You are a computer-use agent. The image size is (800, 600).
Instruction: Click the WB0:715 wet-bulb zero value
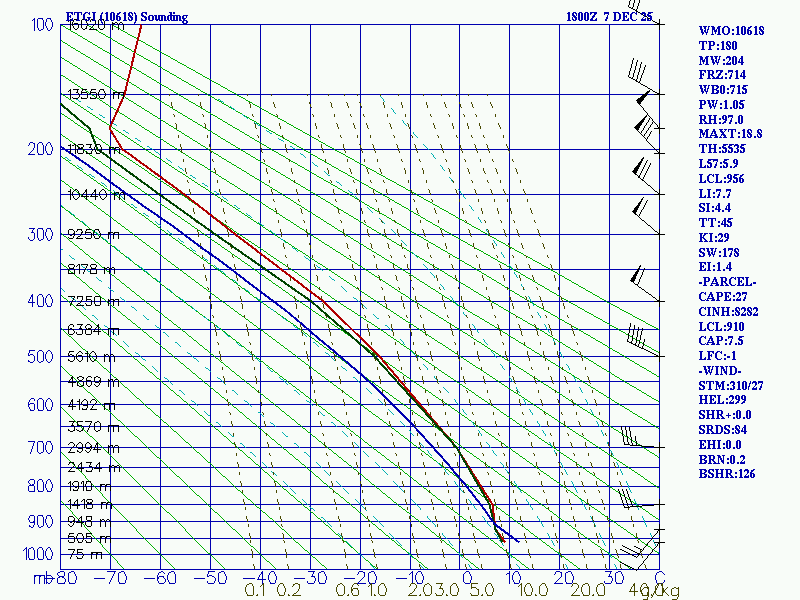pyautogui.click(x=723, y=90)
